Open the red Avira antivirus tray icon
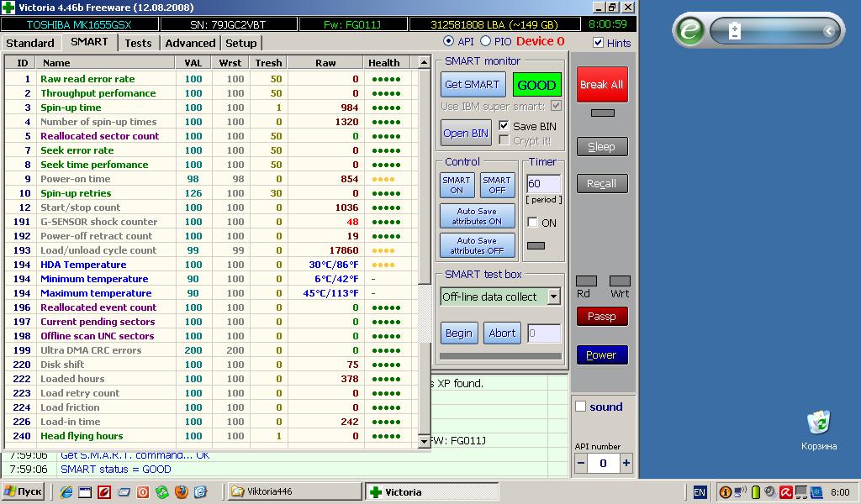Viewport: 861px width, 504px height. [x=786, y=492]
